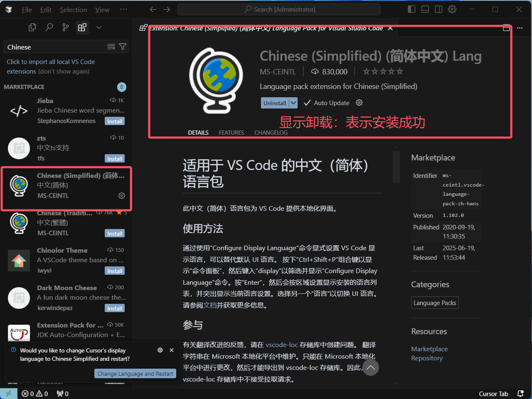
Task: Open the Marketplace resource link
Action: 429,349
